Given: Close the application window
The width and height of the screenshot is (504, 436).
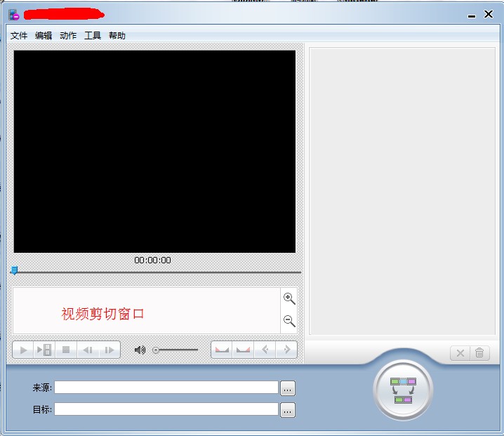Looking at the screenshot, I should pos(489,14).
